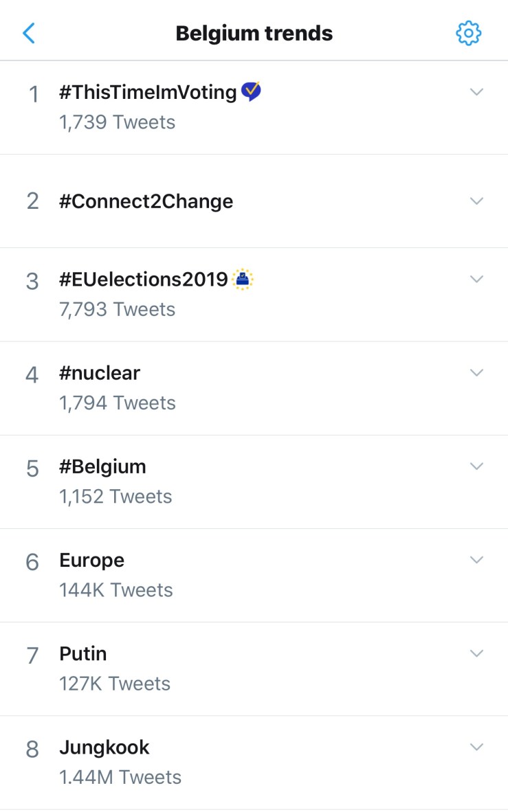
Task: Open trends settings gear icon
Action: click(x=469, y=33)
